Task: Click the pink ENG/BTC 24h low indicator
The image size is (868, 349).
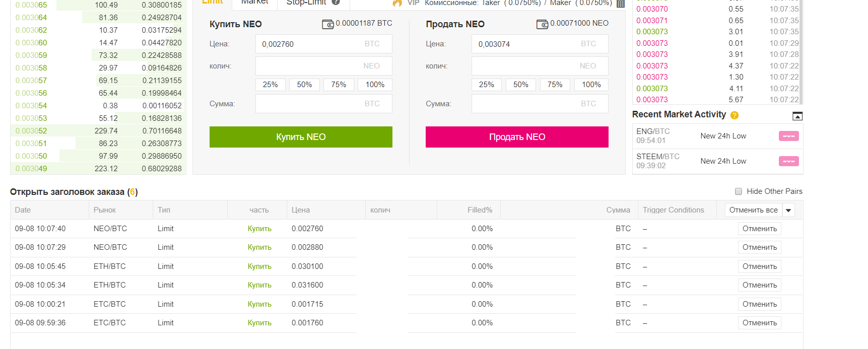Action: 789,136
